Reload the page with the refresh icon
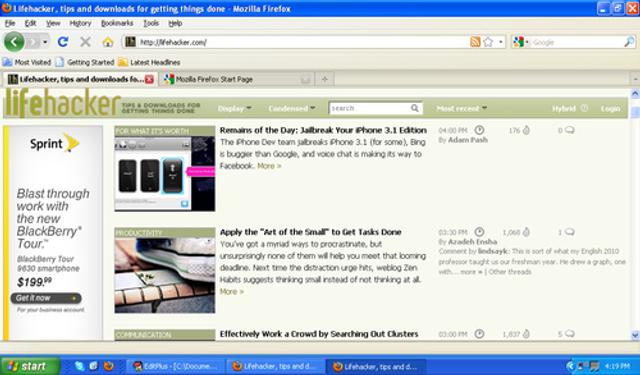 coord(62,42)
